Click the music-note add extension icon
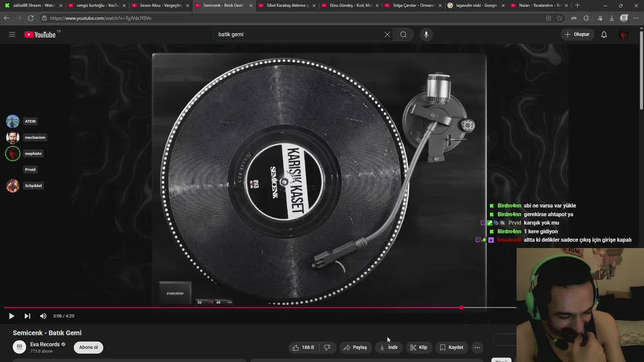The height and width of the screenshot is (362, 644). [600, 18]
